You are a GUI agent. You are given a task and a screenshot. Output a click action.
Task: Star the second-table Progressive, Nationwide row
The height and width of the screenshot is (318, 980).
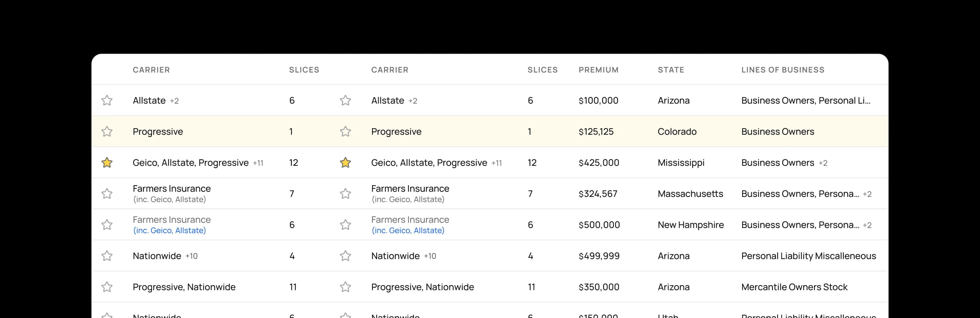point(345,287)
